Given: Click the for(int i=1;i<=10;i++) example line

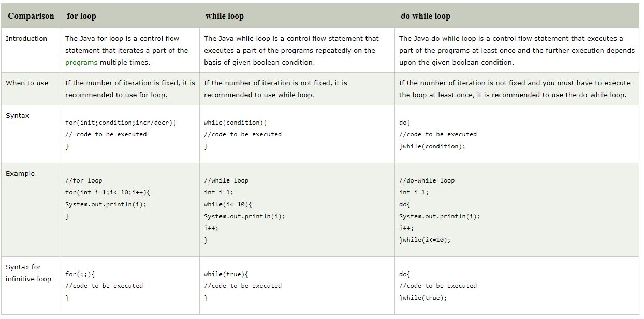Looking at the screenshot, I should [108, 192].
